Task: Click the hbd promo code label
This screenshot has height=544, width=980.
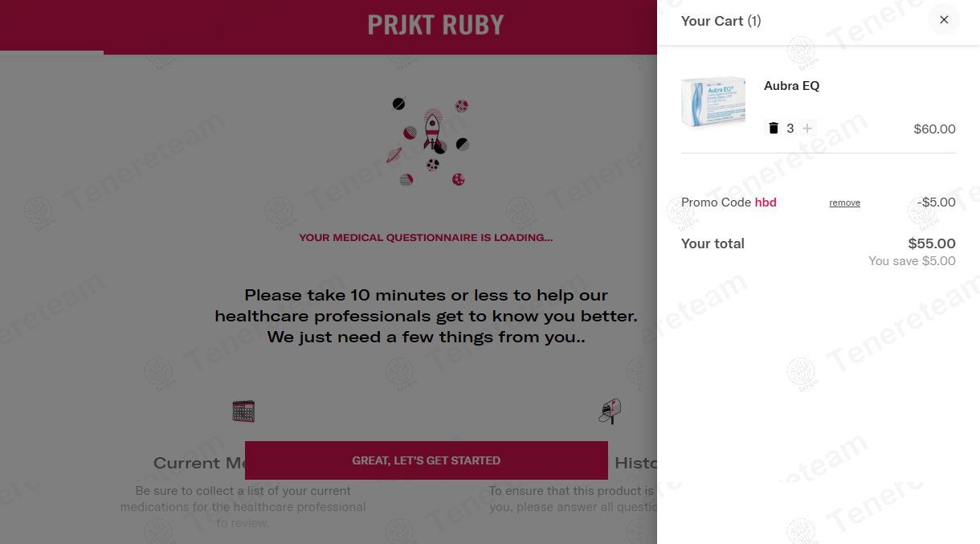Action: coord(766,202)
